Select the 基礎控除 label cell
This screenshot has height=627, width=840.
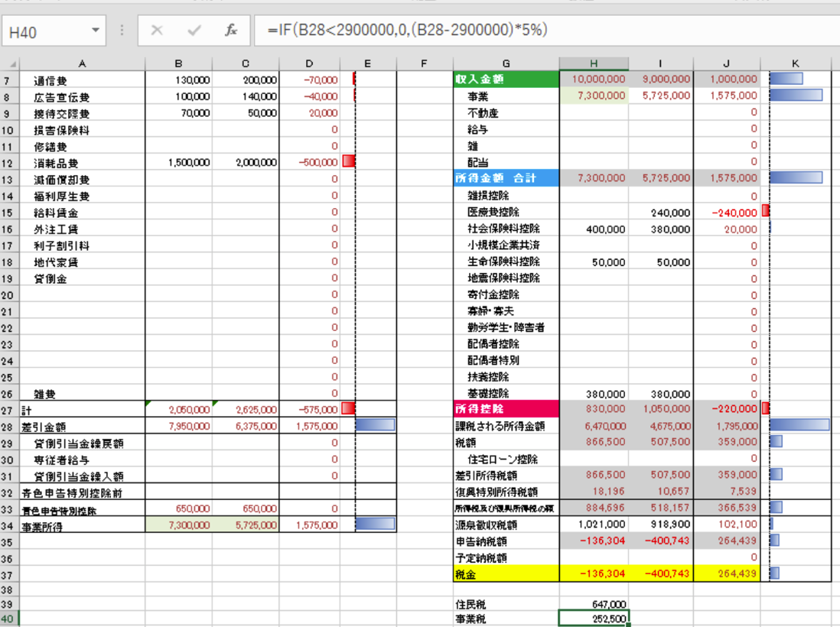point(506,394)
